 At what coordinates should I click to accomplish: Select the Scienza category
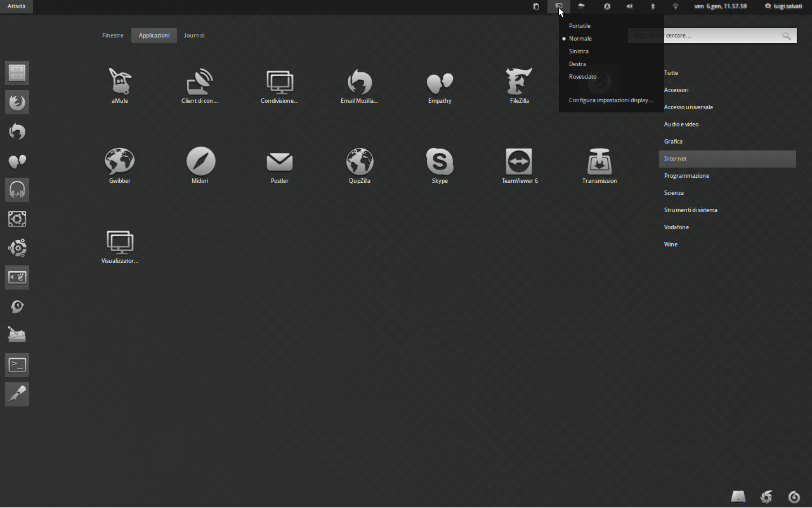click(728, 193)
